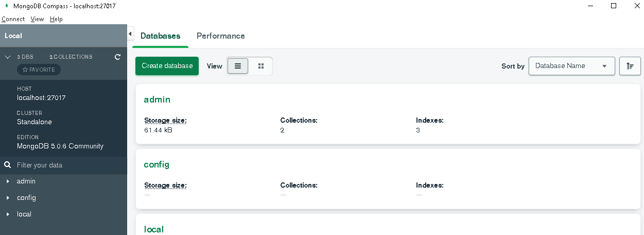Open the Sort by Database Name dropdown
Viewport: 644px width, 235px height.
(x=571, y=66)
